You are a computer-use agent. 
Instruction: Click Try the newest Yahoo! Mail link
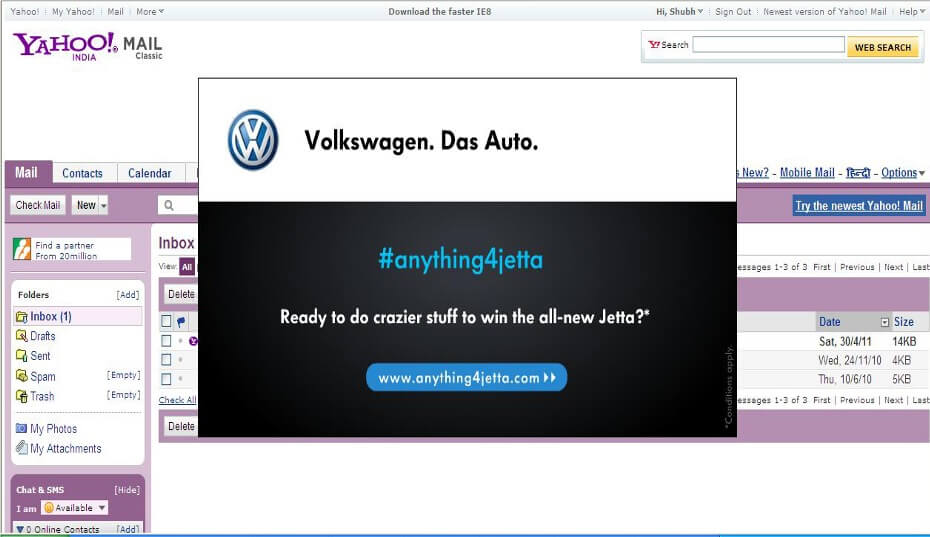[859, 206]
